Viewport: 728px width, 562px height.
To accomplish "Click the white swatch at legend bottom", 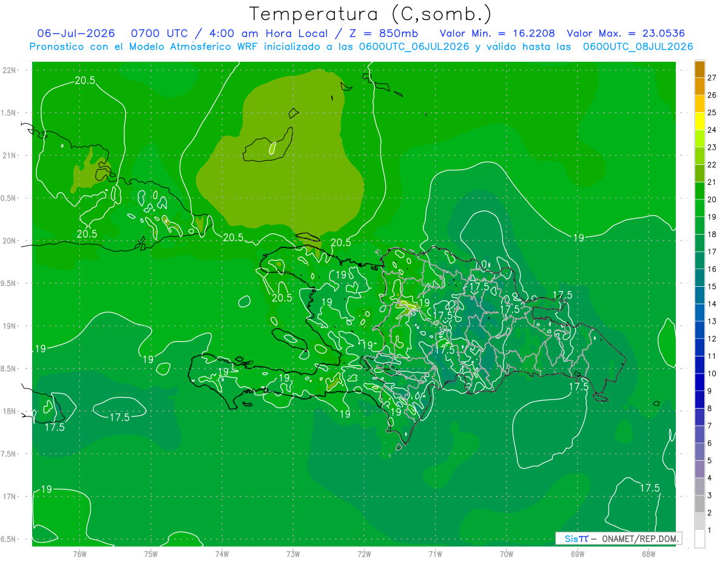I will pyautogui.click(x=699, y=538).
